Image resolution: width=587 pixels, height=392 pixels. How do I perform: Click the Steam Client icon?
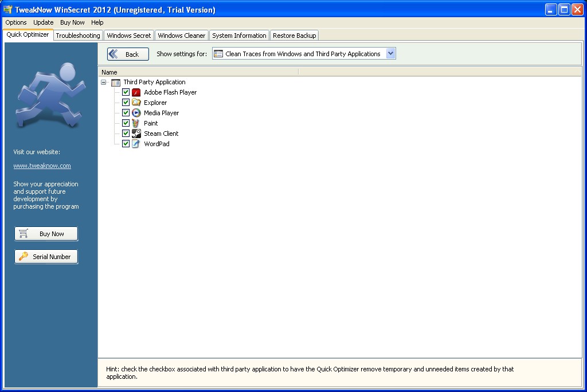[136, 134]
